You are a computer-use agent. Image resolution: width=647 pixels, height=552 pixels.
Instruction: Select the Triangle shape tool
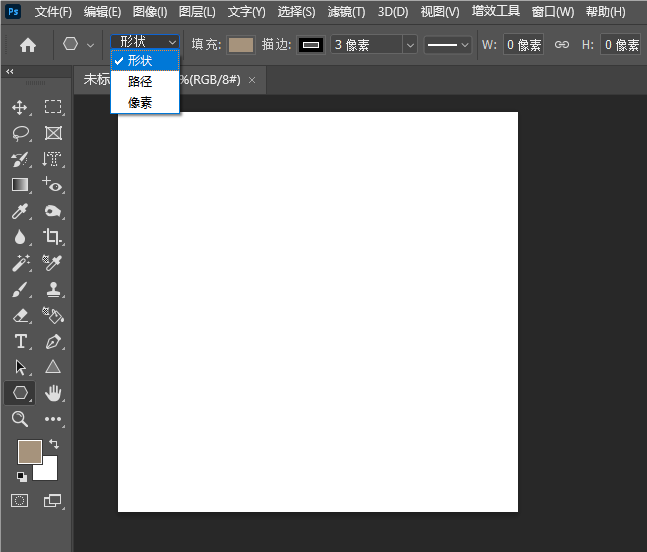[x=53, y=367]
